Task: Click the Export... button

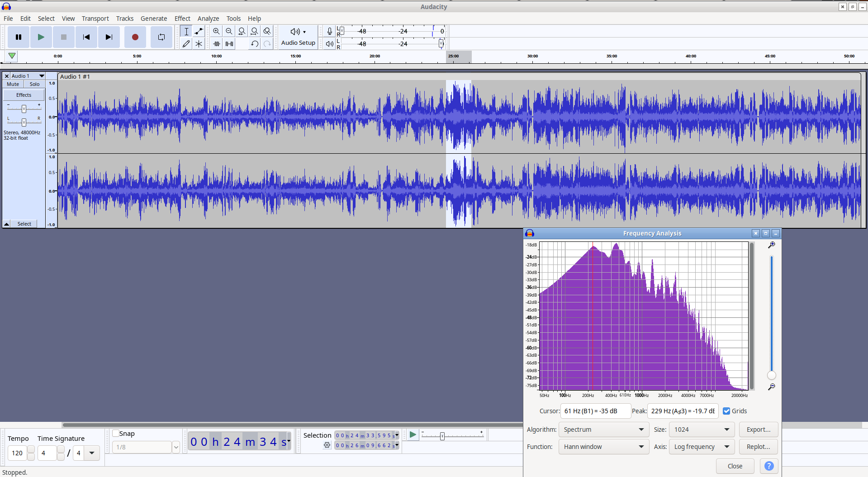Action: pos(759,430)
